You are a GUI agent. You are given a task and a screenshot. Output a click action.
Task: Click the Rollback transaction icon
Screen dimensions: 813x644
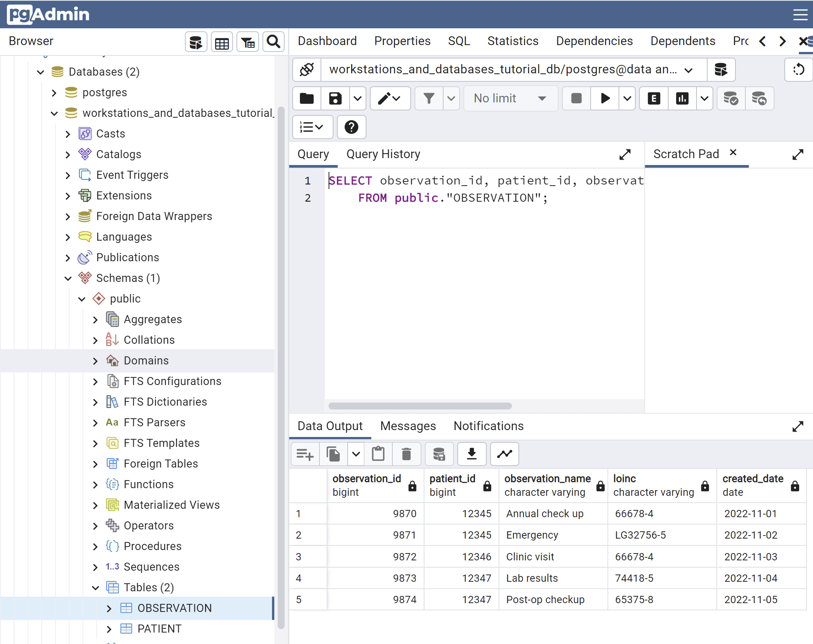pyautogui.click(x=759, y=99)
